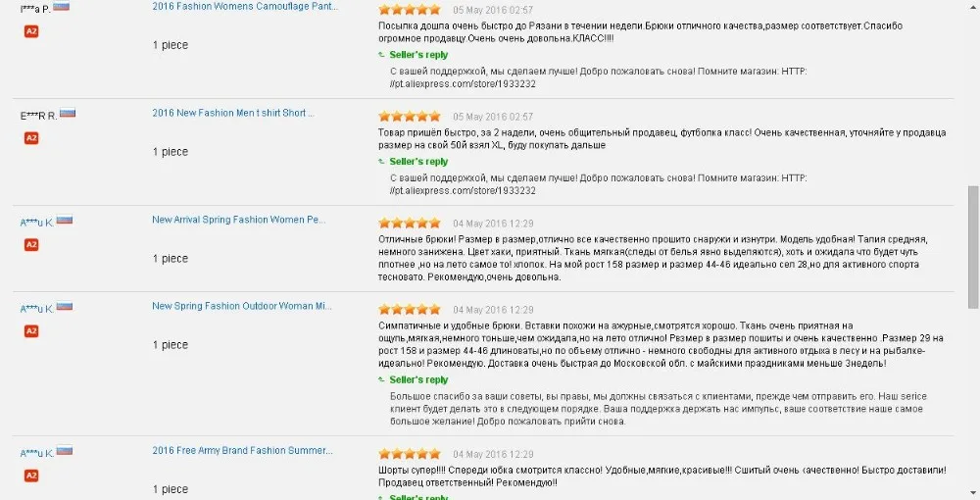Click star rating of the Men t shirt review
This screenshot has width=980, height=500.
pos(410,117)
